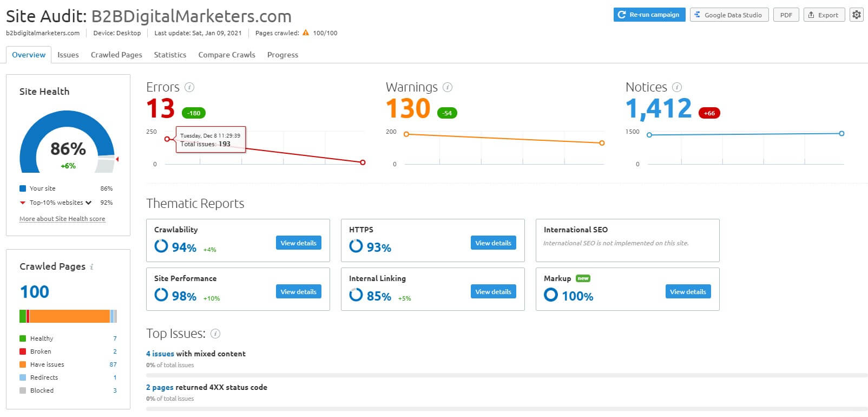Click the Warnings chart end point marker
Image resolution: width=868 pixels, height=417 pixels.
602,143
